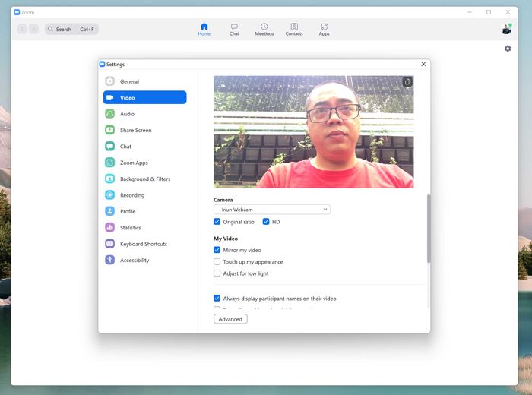The image size is (532, 395).
Task: Open the Statistics chart icon
Action: click(109, 228)
